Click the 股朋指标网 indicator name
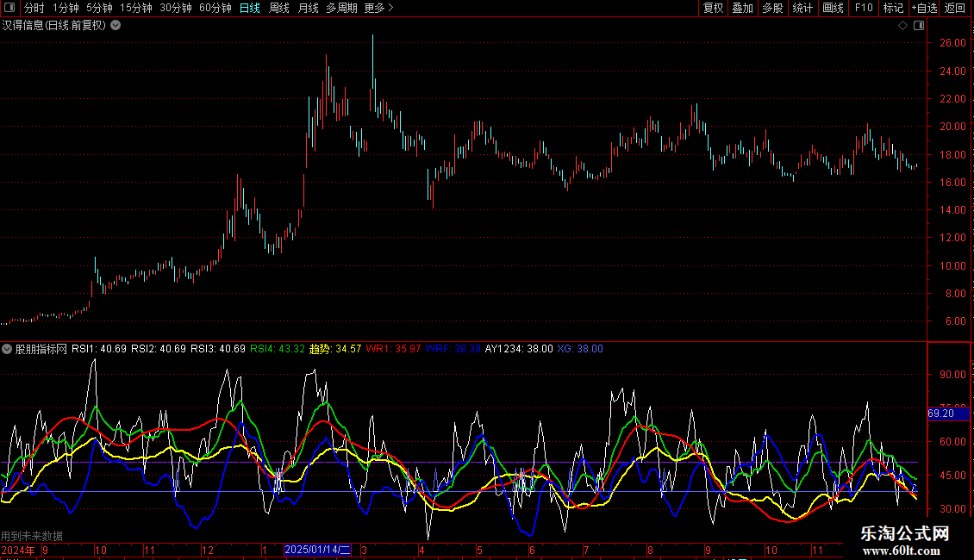This screenshot has width=974, height=560. point(41,349)
